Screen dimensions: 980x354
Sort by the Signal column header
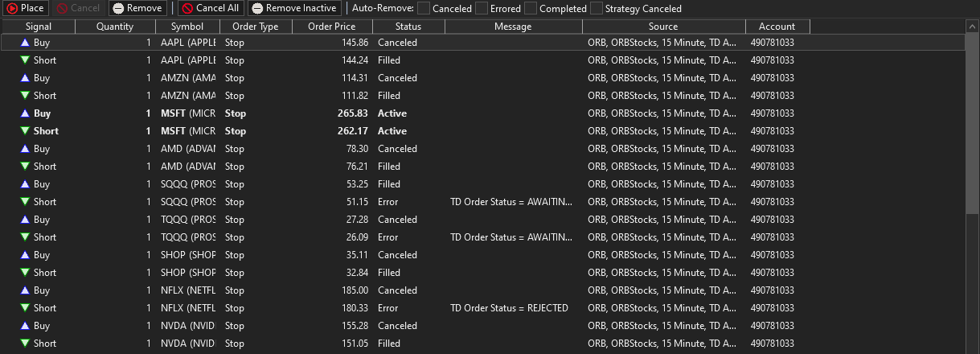coord(39,27)
